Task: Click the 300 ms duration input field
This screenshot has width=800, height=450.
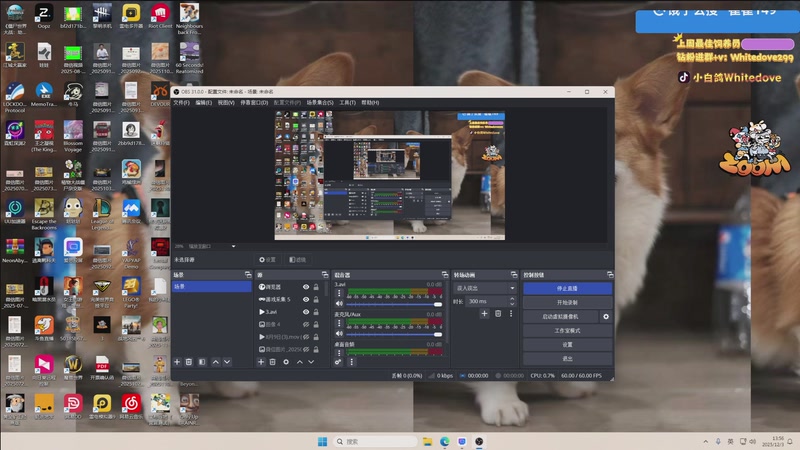Action: tap(487, 302)
